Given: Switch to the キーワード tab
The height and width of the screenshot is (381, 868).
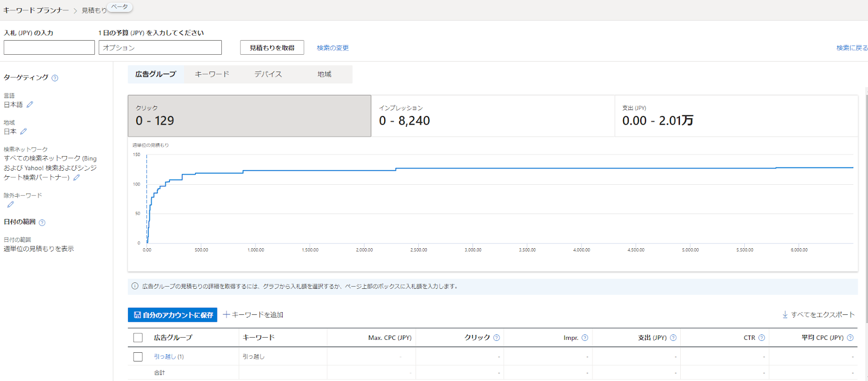Looking at the screenshot, I should click(x=212, y=74).
